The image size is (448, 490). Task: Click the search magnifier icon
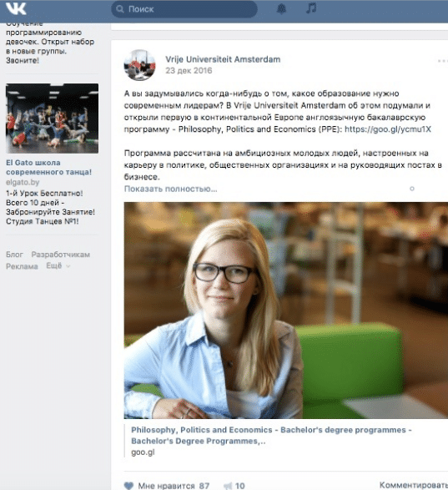coord(119,9)
